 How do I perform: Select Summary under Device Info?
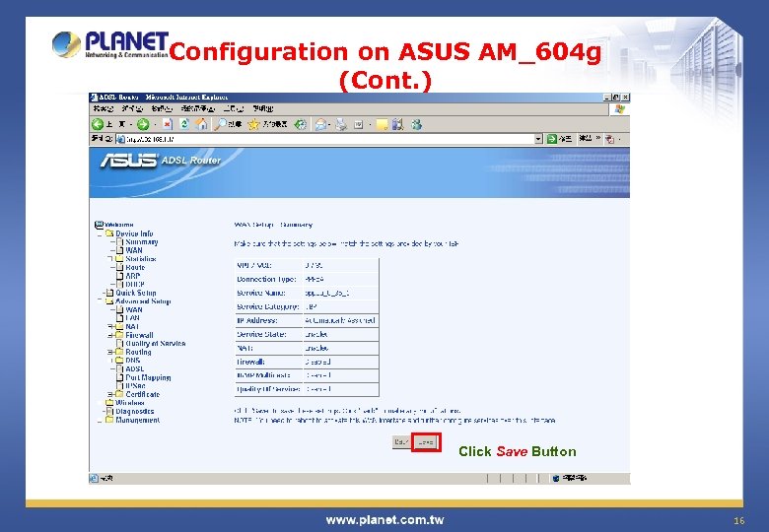click(142, 242)
